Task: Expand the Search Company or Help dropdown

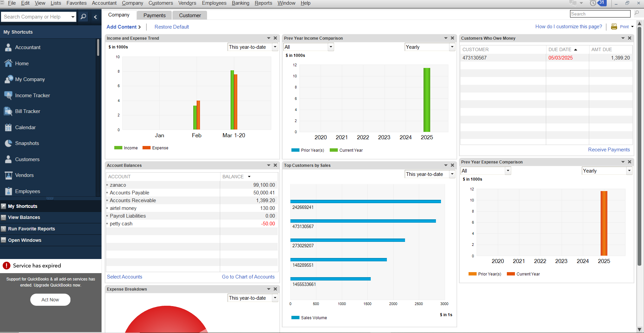Action: click(x=73, y=17)
